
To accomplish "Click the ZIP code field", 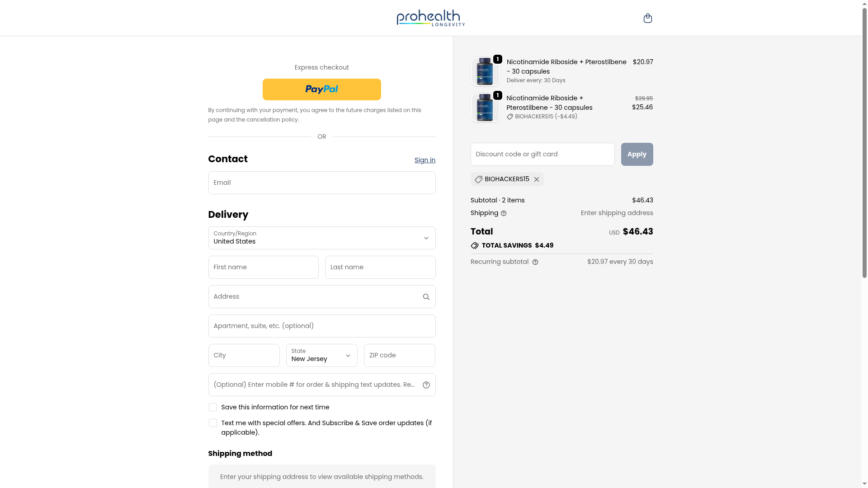I will click(x=399, y=356).
